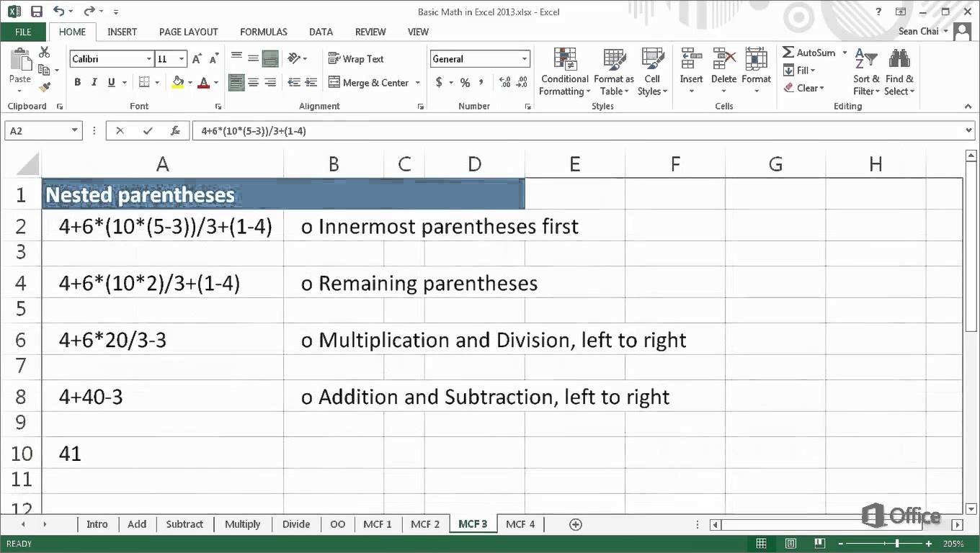This screenshot has height=553, width=980.
Task: Toggle bold formatting
Action: click(x=78, y=83)
